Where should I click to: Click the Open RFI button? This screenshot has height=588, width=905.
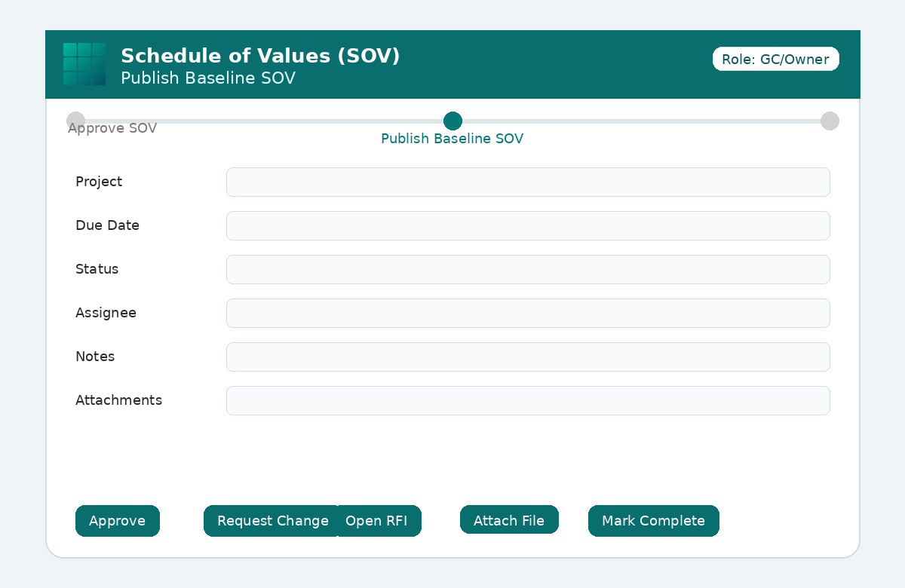(379, 521)
